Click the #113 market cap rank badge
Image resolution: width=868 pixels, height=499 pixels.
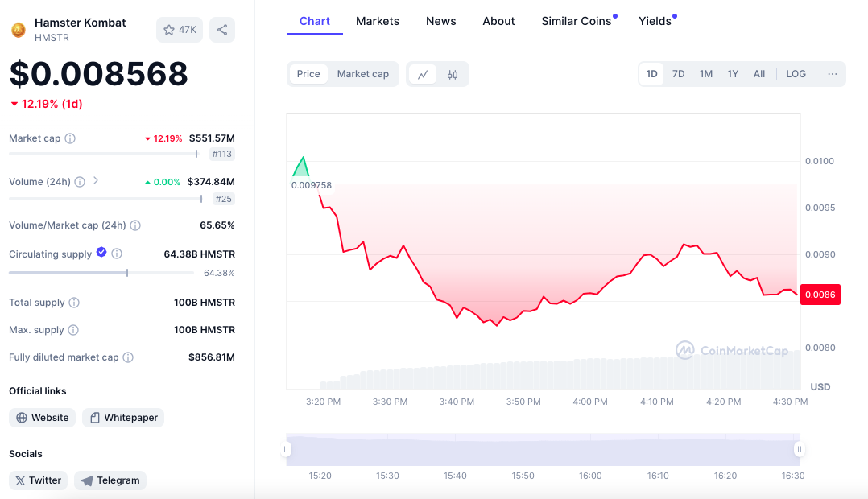point(222,154)
